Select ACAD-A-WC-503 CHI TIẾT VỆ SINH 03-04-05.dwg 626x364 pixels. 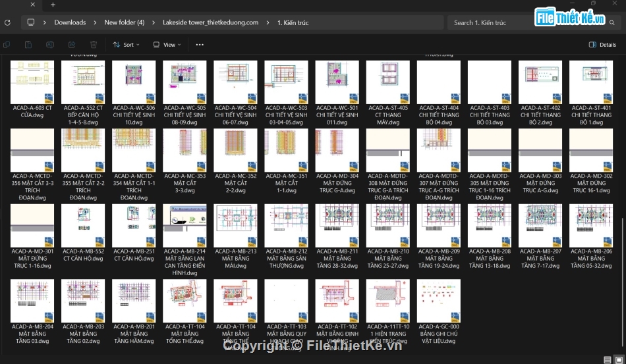point(286,93)
